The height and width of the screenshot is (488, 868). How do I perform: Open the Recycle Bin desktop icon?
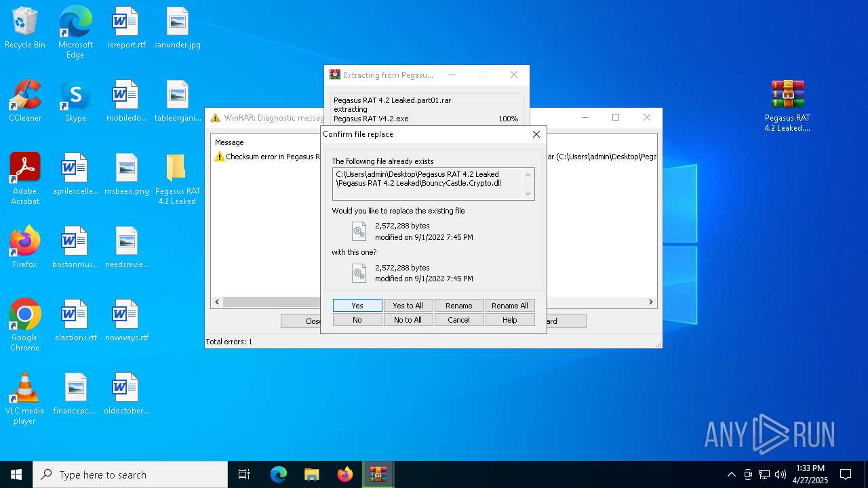(x=25, y=28)
